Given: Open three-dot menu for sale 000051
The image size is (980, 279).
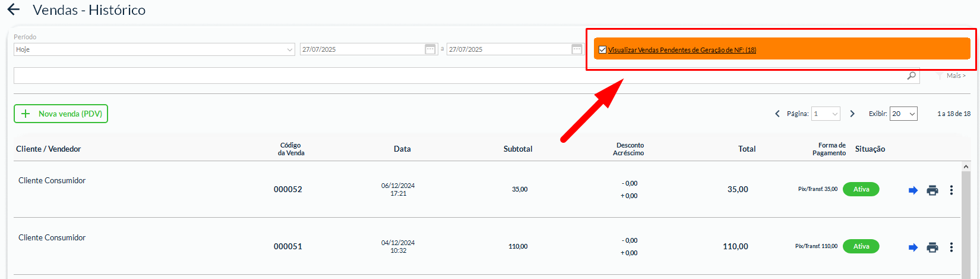Looking at the screenshot, I should [951, 247].
